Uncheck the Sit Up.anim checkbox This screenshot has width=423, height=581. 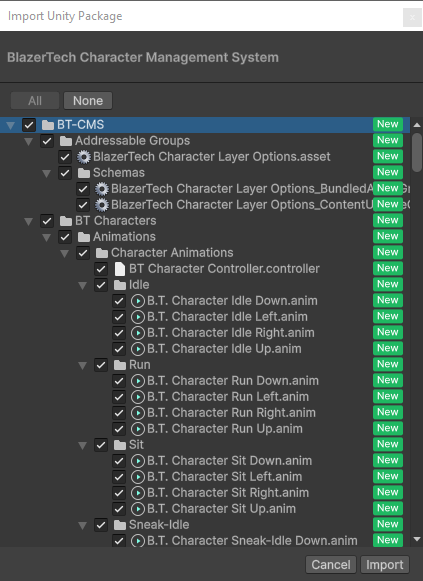tap(119, 509)
